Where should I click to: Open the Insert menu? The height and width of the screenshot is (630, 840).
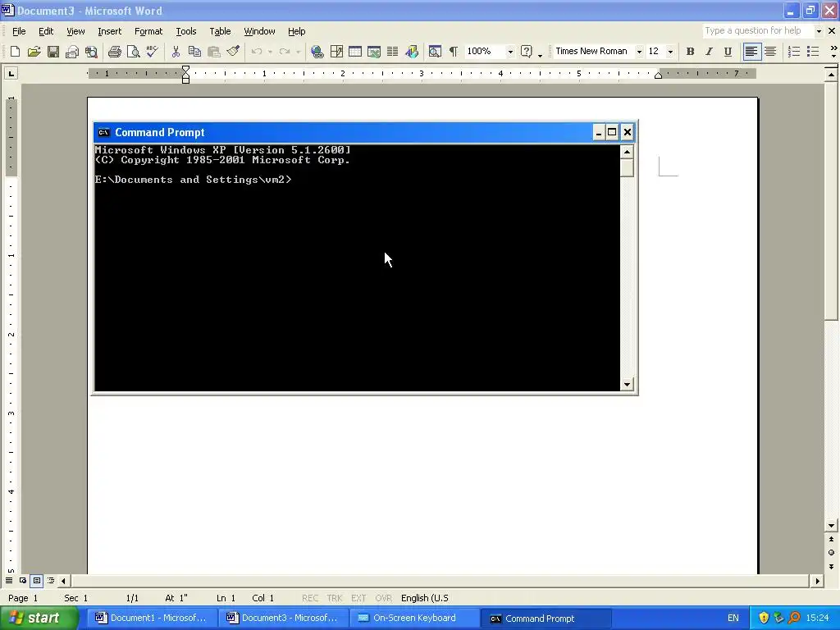(109, 31)
